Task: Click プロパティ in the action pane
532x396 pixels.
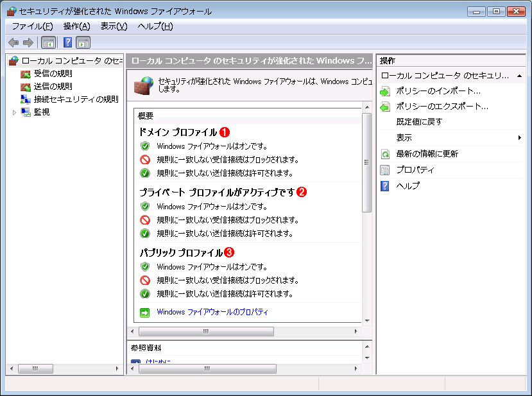Action: pos(415,169)
